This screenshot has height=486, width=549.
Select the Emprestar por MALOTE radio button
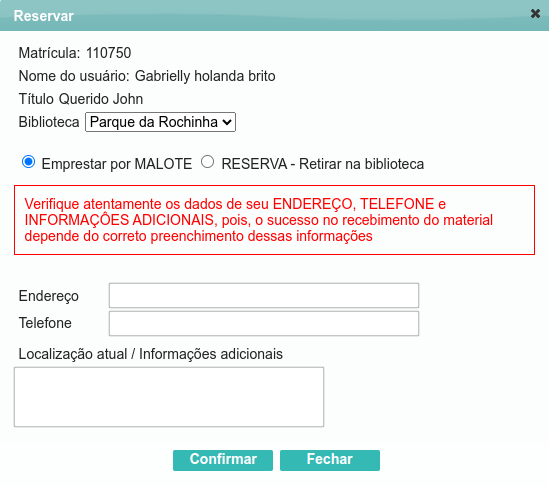tap(28, 162)
